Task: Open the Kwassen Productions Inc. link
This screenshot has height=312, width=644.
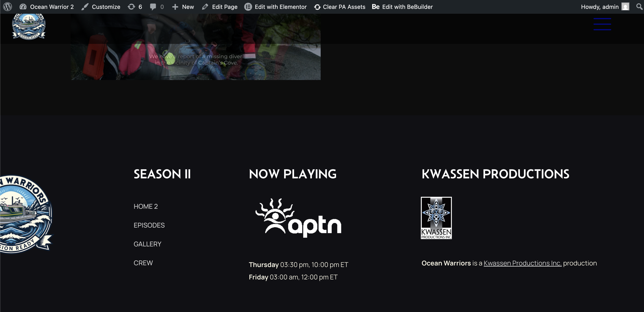Action: coord(522,263)
